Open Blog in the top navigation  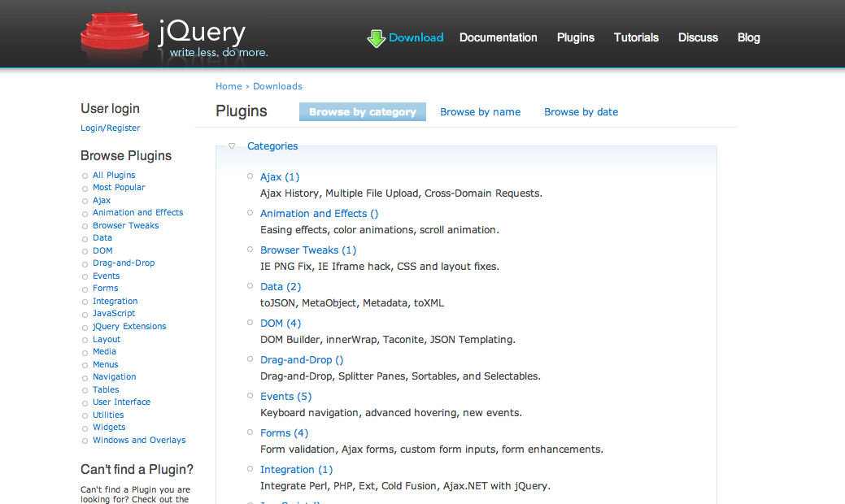(x=748, y=37)
